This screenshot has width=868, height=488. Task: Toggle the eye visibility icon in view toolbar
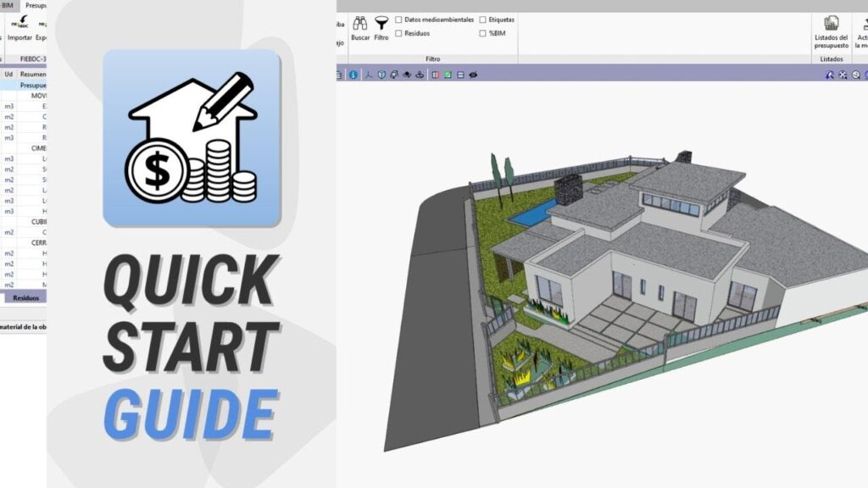tap(473, 75)
